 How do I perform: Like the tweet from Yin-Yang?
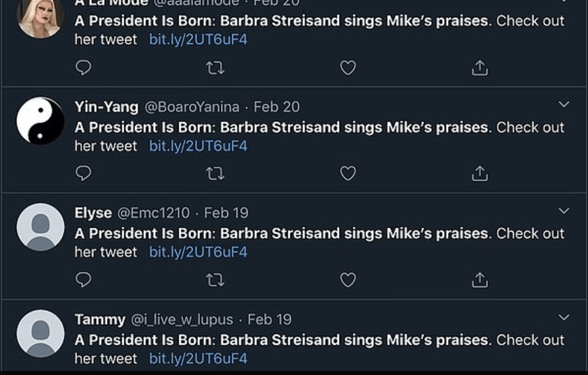coord(348,173)
